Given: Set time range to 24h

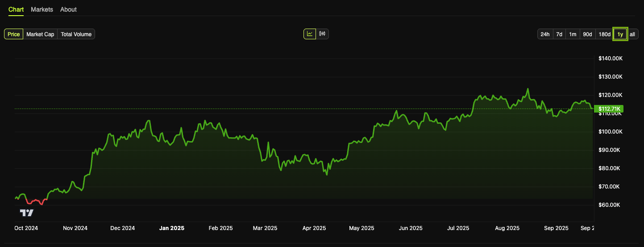Looking at the screenshot, I should 545,34.
